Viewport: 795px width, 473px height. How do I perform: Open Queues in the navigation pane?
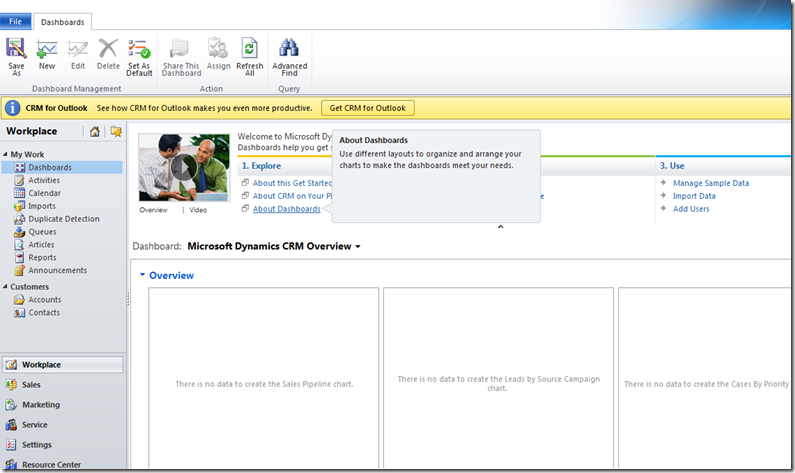[42, 232]
